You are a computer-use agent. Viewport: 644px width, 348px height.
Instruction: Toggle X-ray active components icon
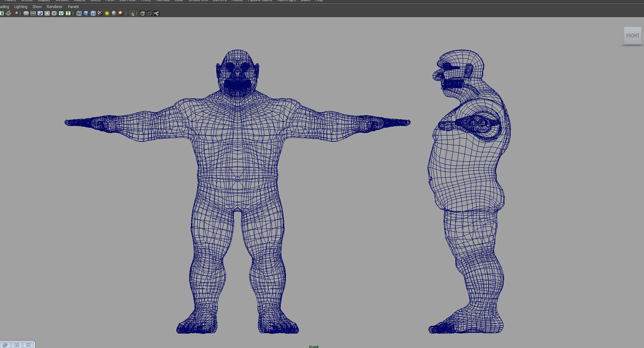point(149,13)
